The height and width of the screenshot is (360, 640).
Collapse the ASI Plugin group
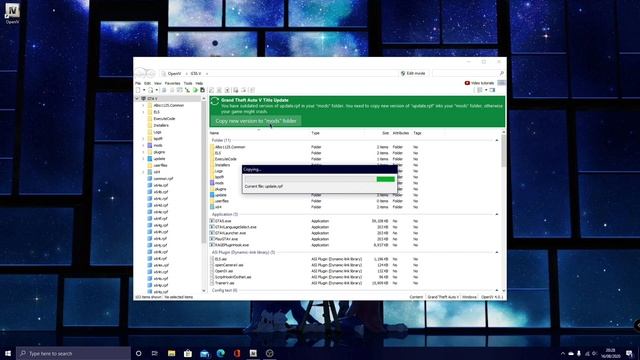(497, 253)
